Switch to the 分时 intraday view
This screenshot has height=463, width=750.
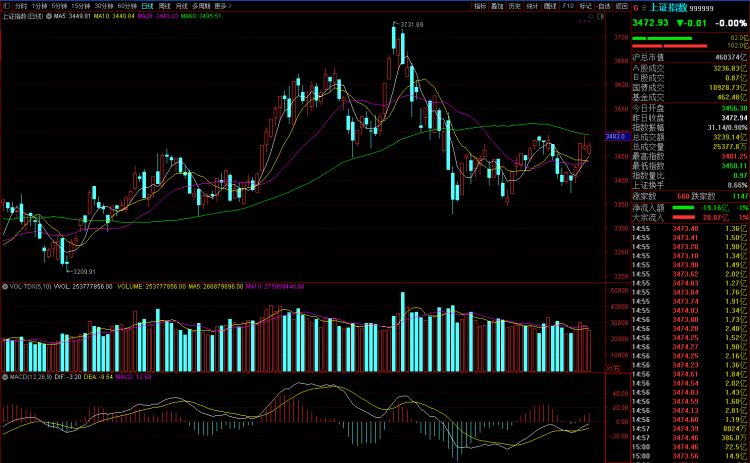[20, 6]
